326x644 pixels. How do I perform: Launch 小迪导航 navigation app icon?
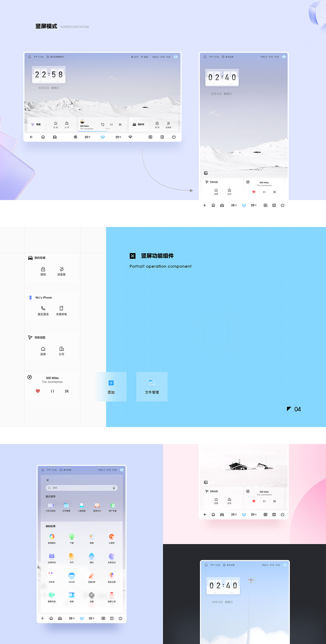81,507
